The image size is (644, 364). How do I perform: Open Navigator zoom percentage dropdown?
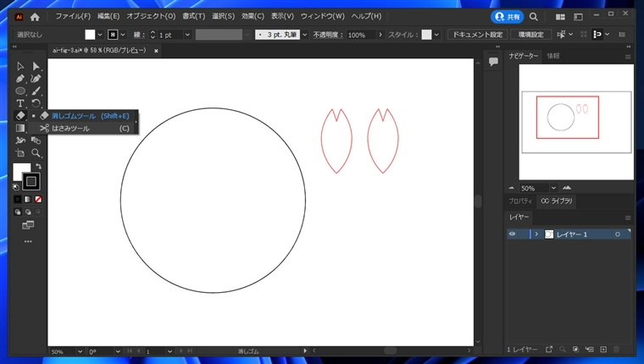point(553,188)
